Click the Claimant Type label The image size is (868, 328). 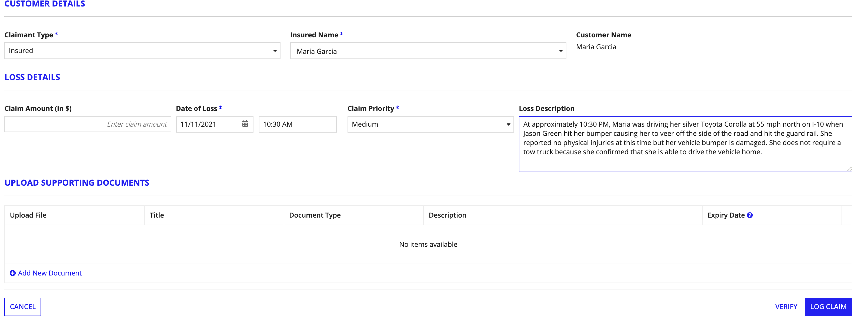pos(29,35)
